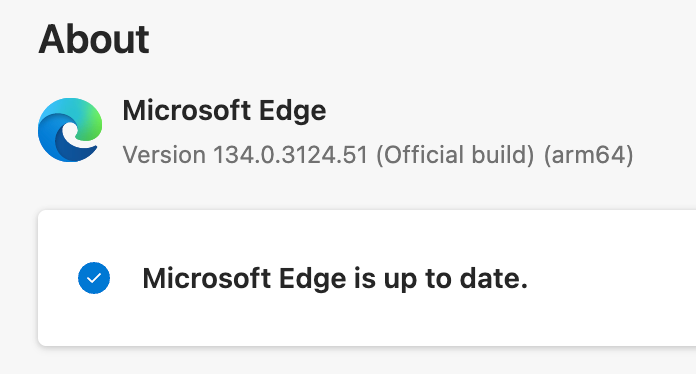Click the white checkmark inside blue circle
696x374 pixels.
(94, 279)
